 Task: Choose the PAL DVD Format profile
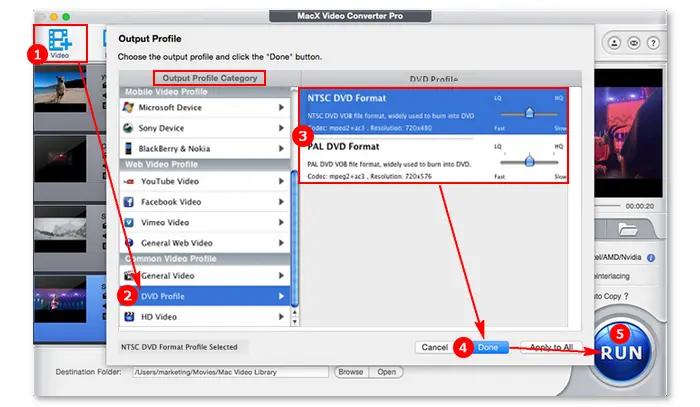[433, 160]
